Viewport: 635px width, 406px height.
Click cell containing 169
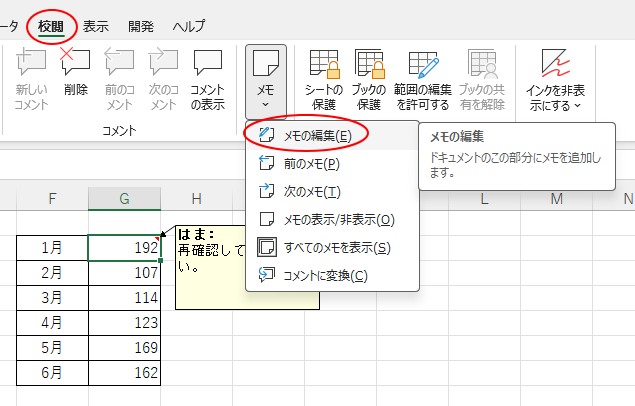[x=124, y=348]
